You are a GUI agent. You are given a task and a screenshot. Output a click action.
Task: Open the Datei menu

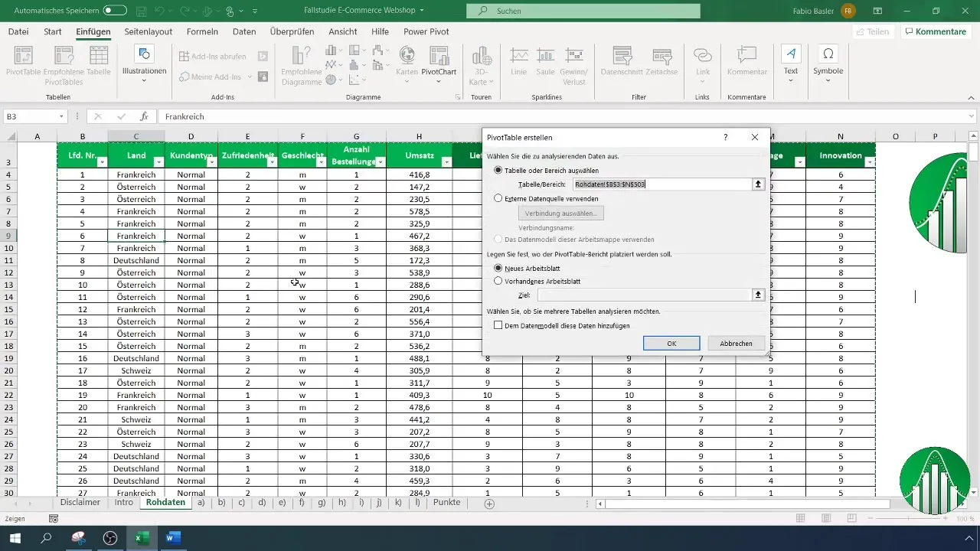18,31
